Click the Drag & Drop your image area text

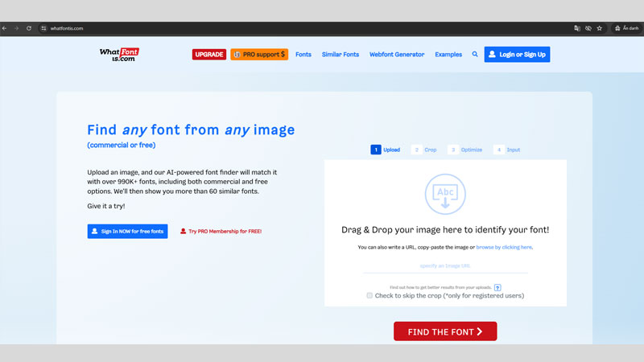pos(445,229)
